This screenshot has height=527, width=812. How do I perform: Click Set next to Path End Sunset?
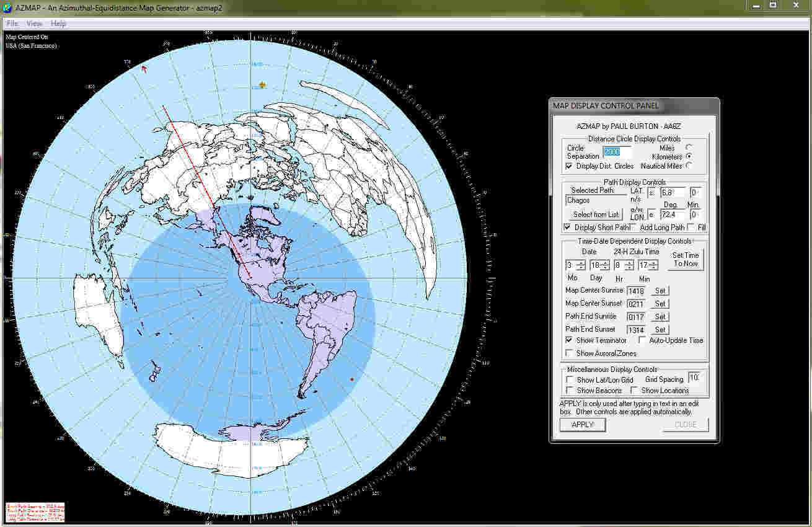click(660, 330)
